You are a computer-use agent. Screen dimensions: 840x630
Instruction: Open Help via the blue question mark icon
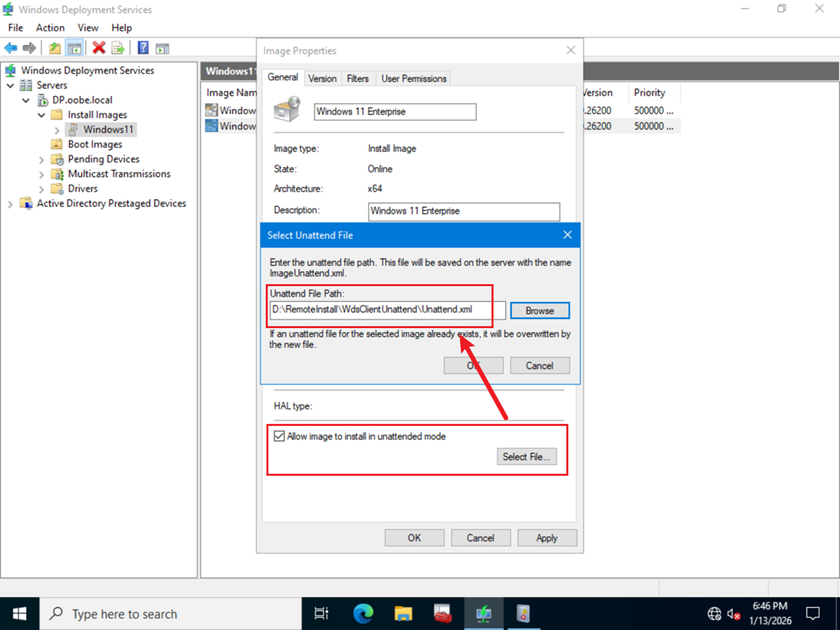(143, 48)
